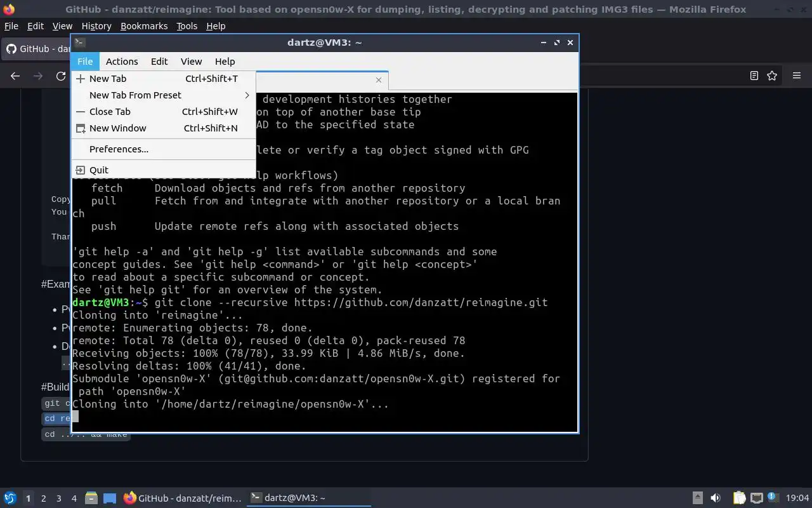Open the Lubuntu application menu icon
The width and height of the screenshot is (812, 508).
coord(10,498)
